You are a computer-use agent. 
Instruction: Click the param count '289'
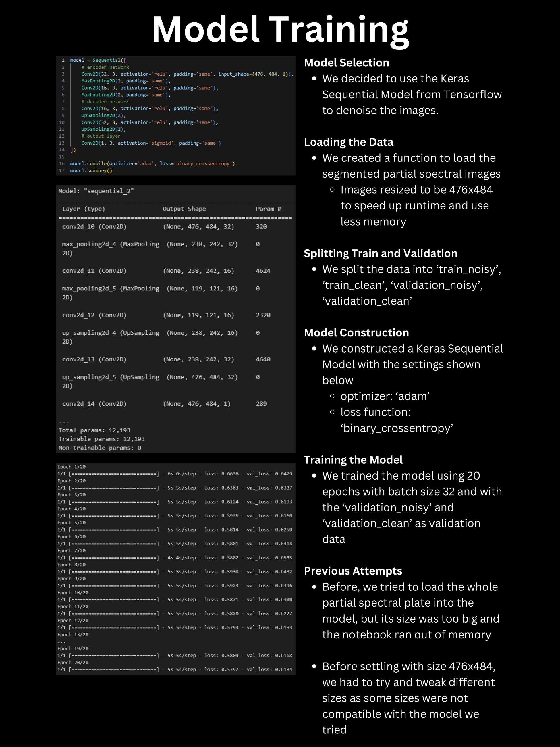261,404
